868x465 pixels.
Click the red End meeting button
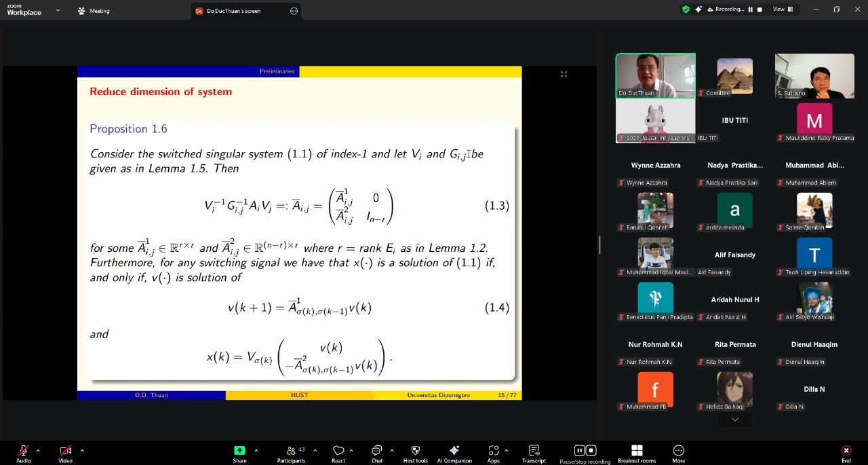click(846, 451)
